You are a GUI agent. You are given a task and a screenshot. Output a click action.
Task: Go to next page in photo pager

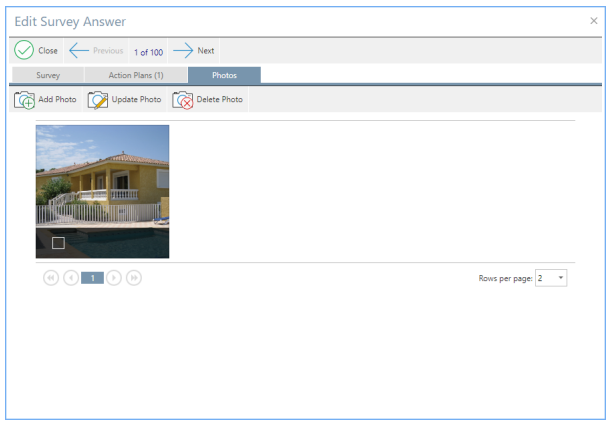pyautogui.click(x=114, y=278)
